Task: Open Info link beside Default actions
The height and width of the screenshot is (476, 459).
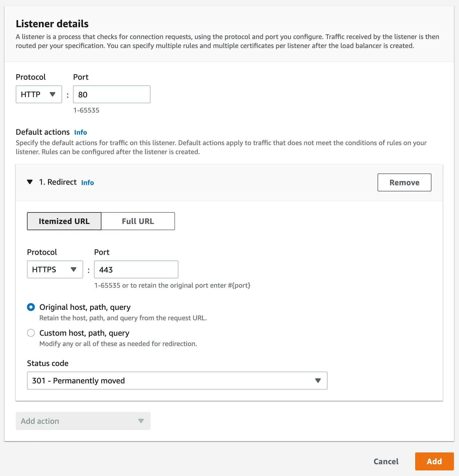Action: click(x=81, y=132)
